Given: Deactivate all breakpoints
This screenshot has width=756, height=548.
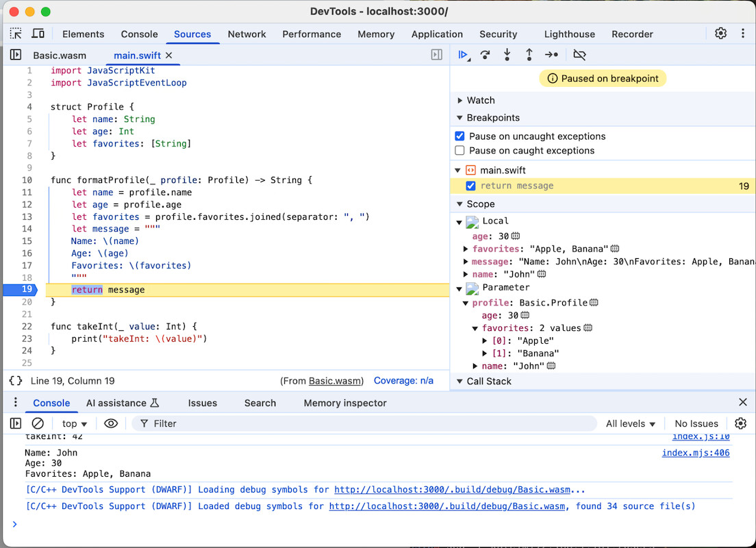Looking at the screenshot, I should coord(579,55).
